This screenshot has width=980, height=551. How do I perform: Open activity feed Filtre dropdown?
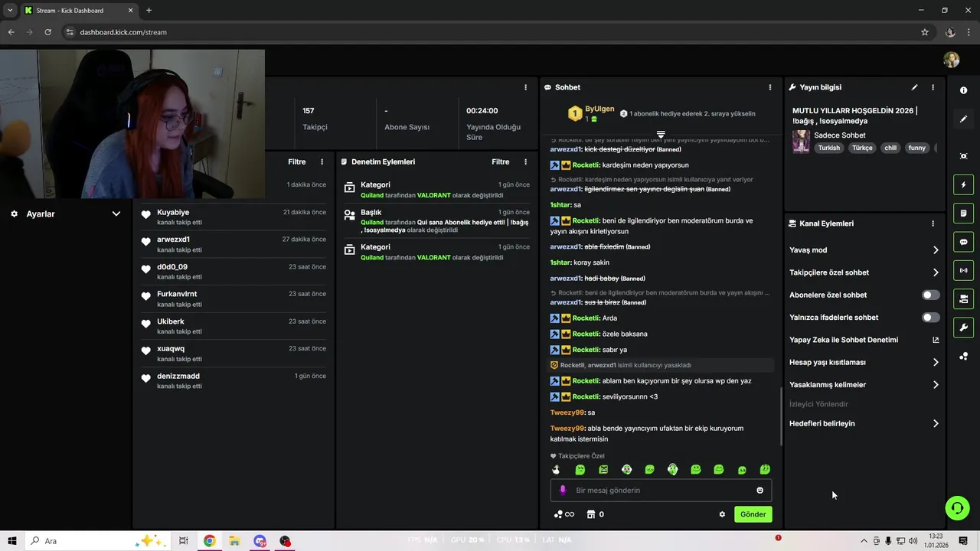[297, 162]
